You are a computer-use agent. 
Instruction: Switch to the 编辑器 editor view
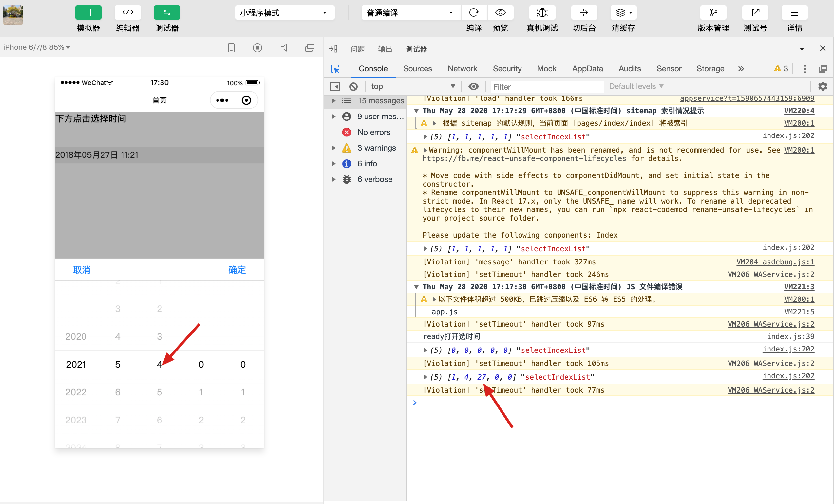127,12
